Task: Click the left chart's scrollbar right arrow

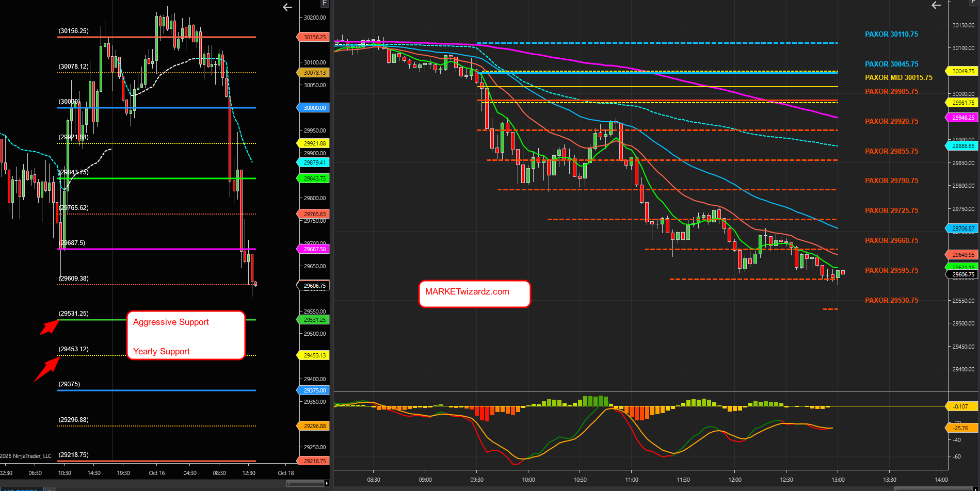Action: (327, 483)
